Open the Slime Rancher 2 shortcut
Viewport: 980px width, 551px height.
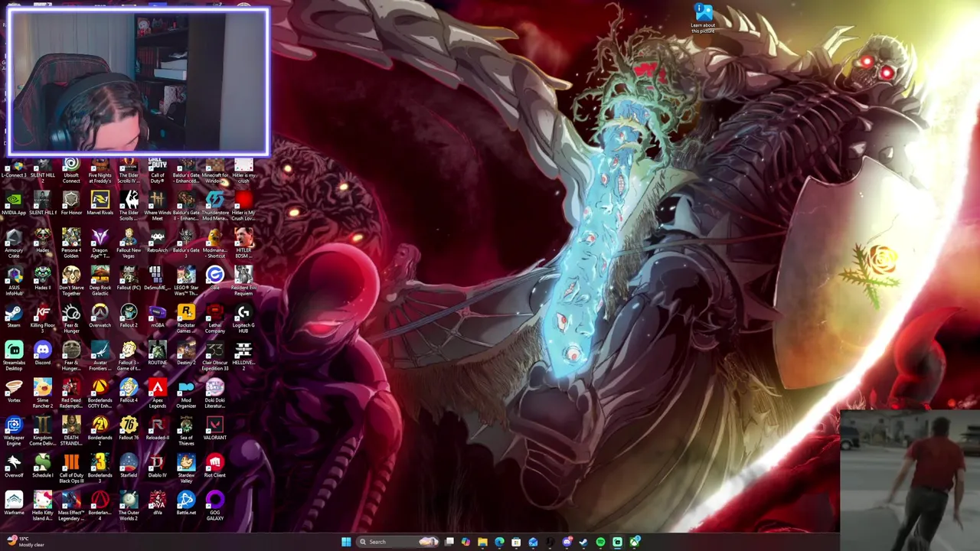pyautogui.click(x=42, y=394)
